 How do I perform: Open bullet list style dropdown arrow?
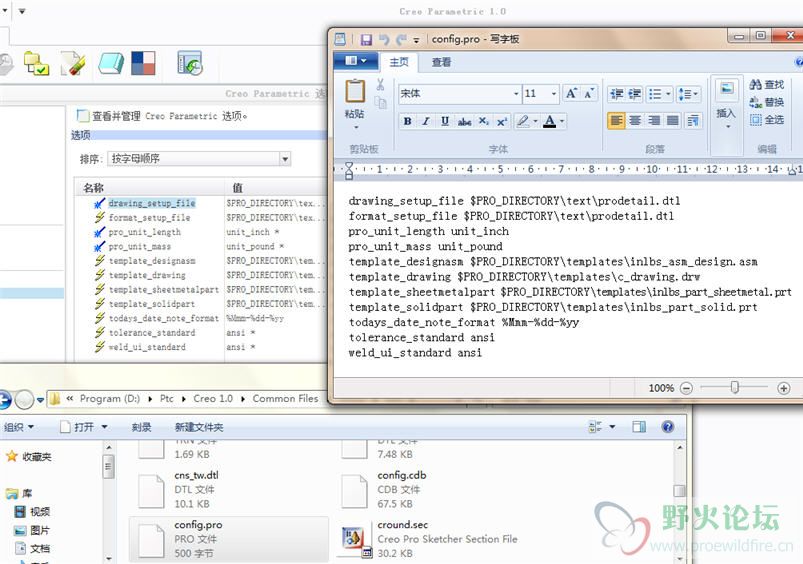click(668, 94)
